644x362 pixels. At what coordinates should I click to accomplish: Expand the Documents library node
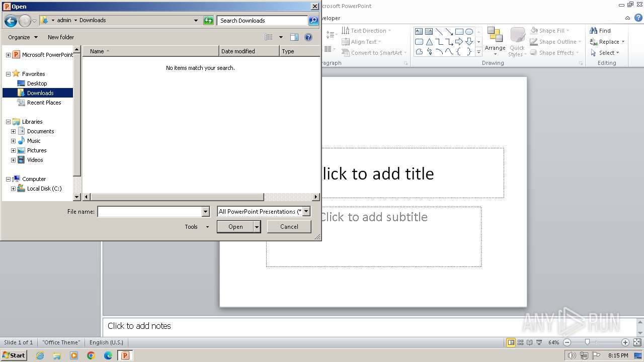[x=13, y=131]
